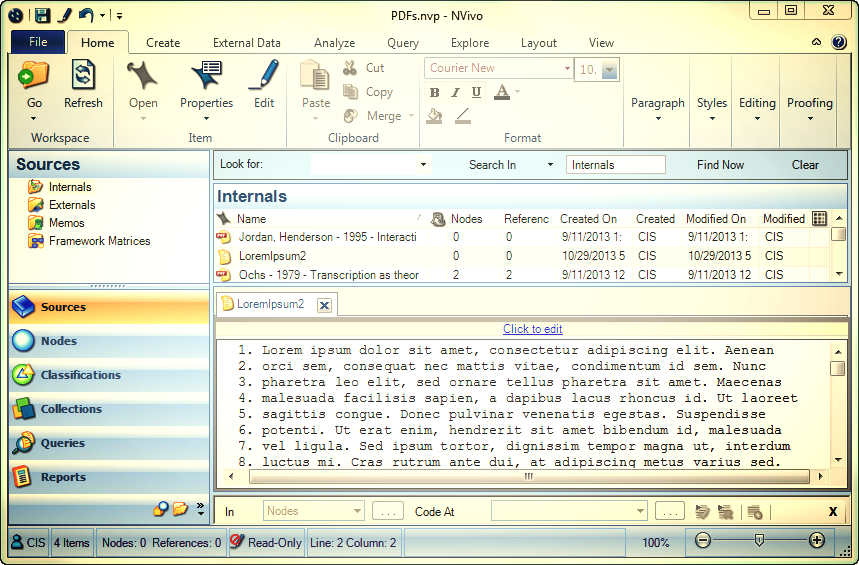Screen dimensions: 859x565
Task: Click the Undo arrow icon in title bar
Action: pos(85,15)
